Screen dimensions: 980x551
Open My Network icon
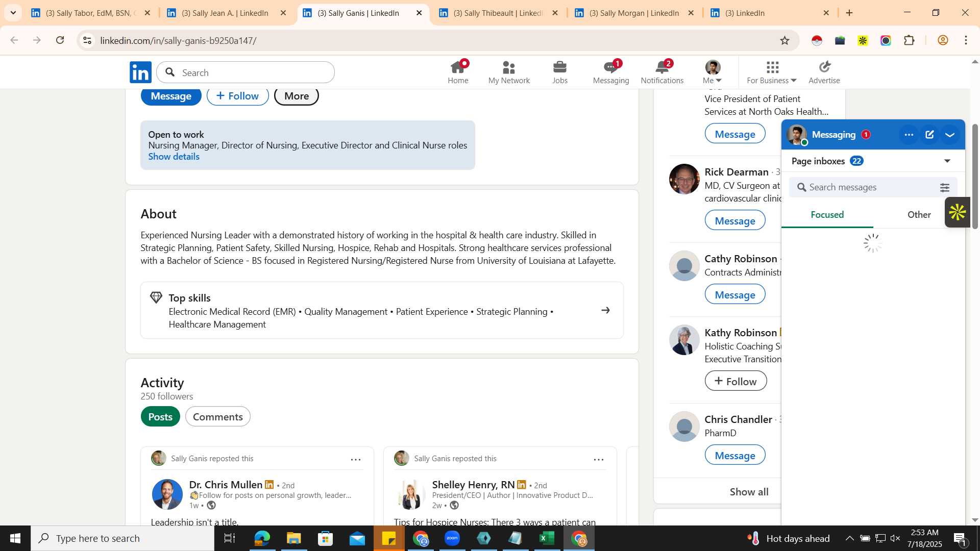point(509,72)
